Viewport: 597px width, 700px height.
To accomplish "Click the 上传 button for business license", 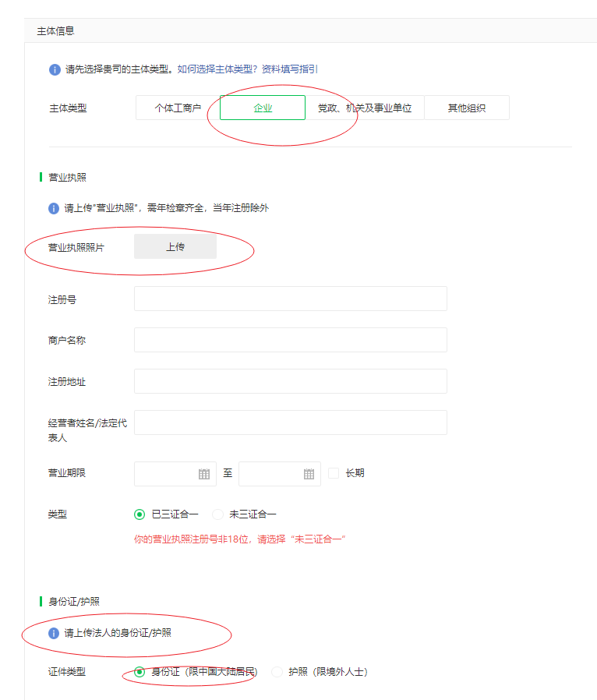I will [x=175, y=247].
